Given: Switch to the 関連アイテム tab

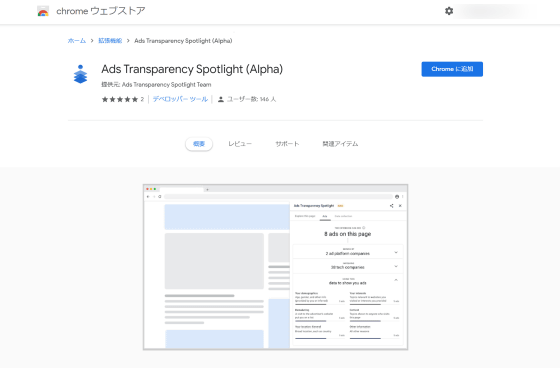Looking at the screenshot, I should 340,144.
